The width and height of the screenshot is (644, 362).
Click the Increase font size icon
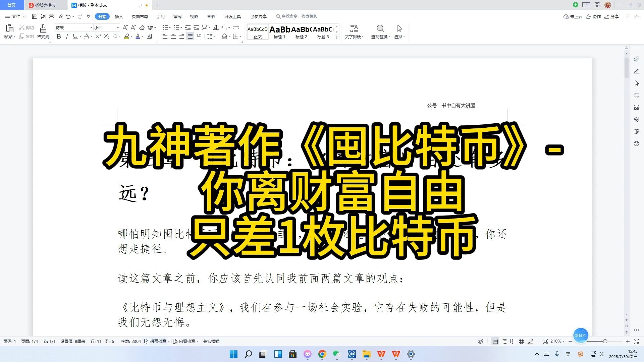point(125,27)
